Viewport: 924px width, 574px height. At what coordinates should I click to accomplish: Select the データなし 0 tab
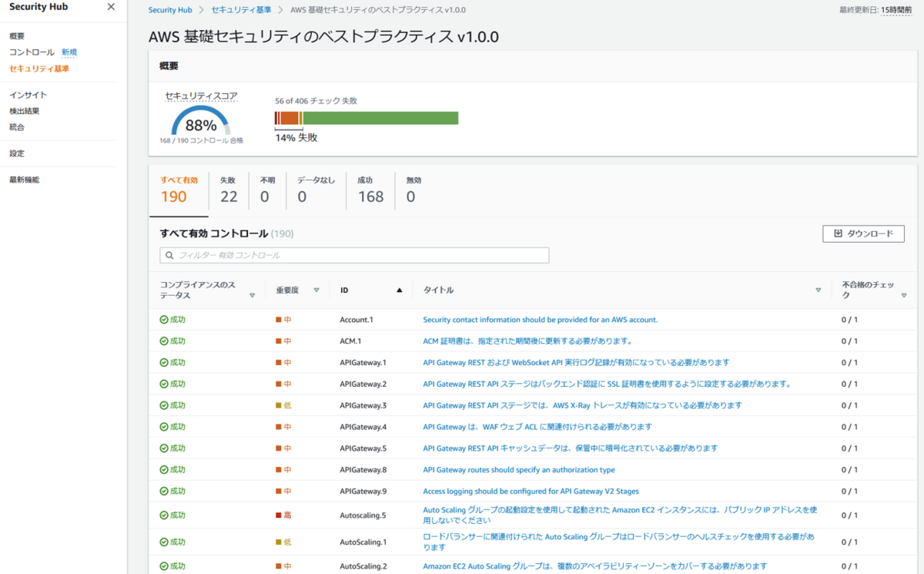316,190
